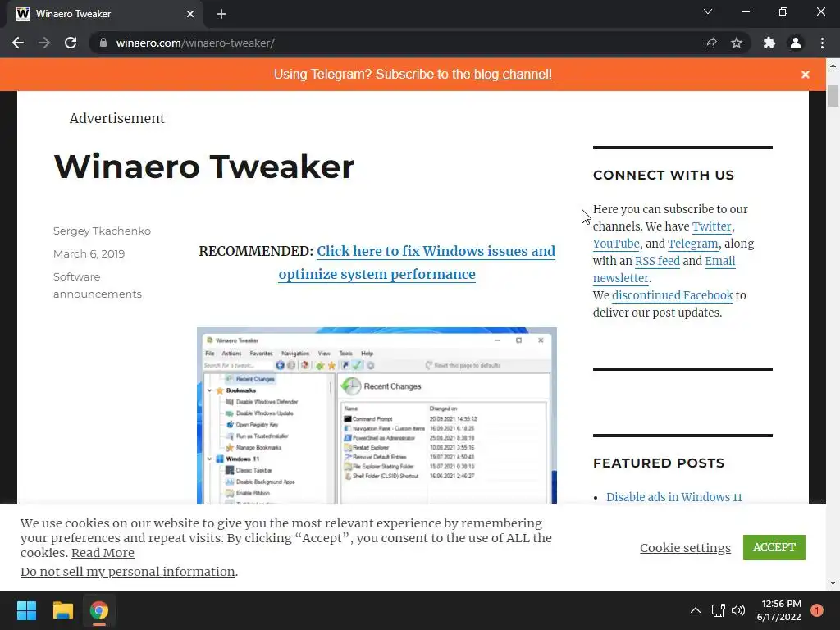Screen dimensions: 840x630
Task: Dismiss the orange Telegram banner
Action: click(x=806, y=75)
